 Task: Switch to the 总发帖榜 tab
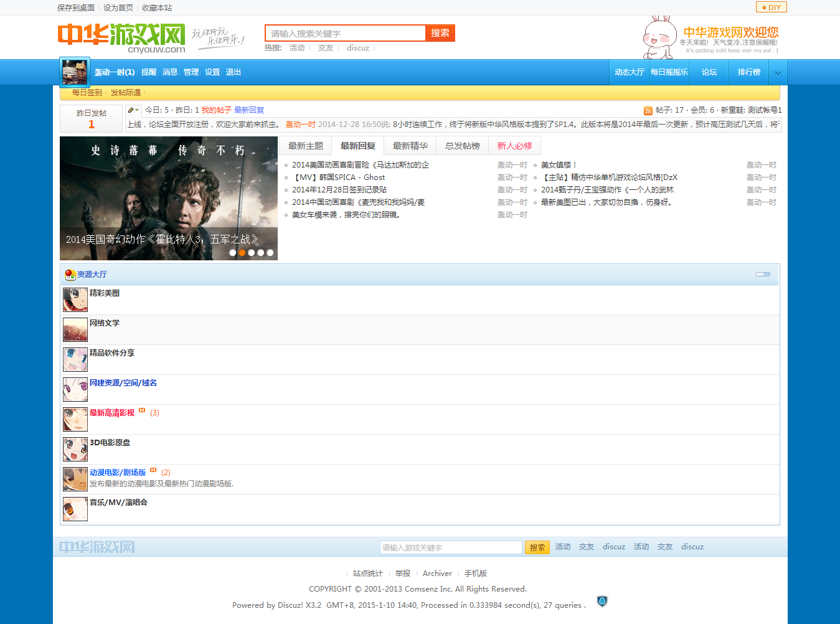(x=463, y=146)
